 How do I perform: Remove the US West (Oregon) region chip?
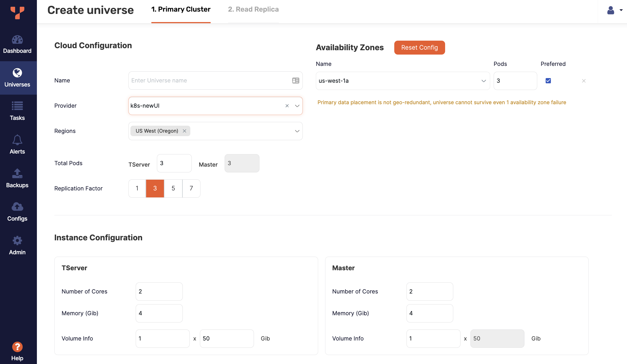[x=184, y=131]
